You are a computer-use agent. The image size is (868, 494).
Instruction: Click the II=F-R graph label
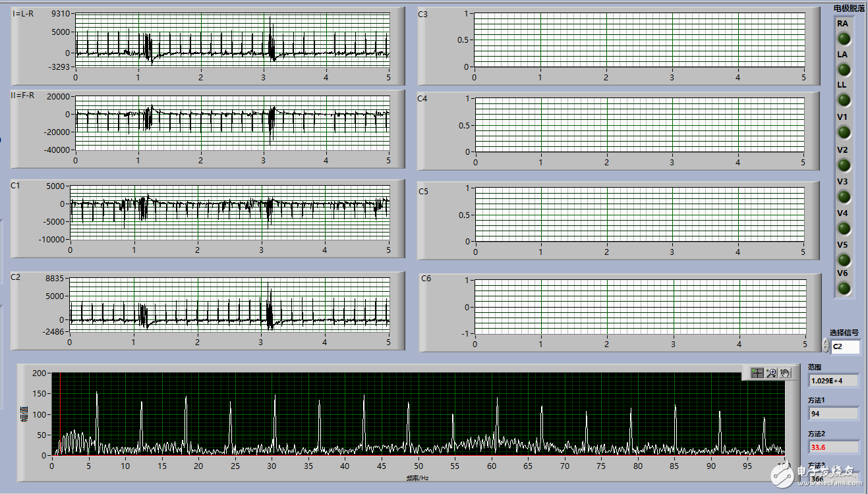(x=22, y=96)
